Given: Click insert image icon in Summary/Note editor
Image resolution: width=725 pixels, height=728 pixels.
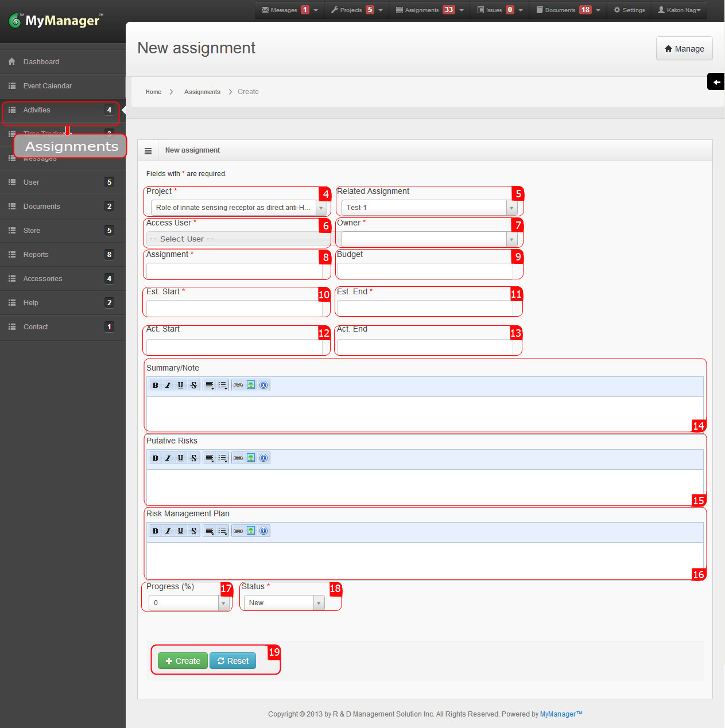Looking at the screenshot, I should click(x=251, y=386).
